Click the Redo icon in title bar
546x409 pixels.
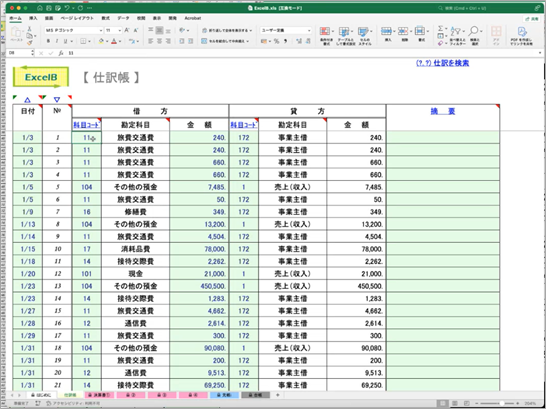81,8
